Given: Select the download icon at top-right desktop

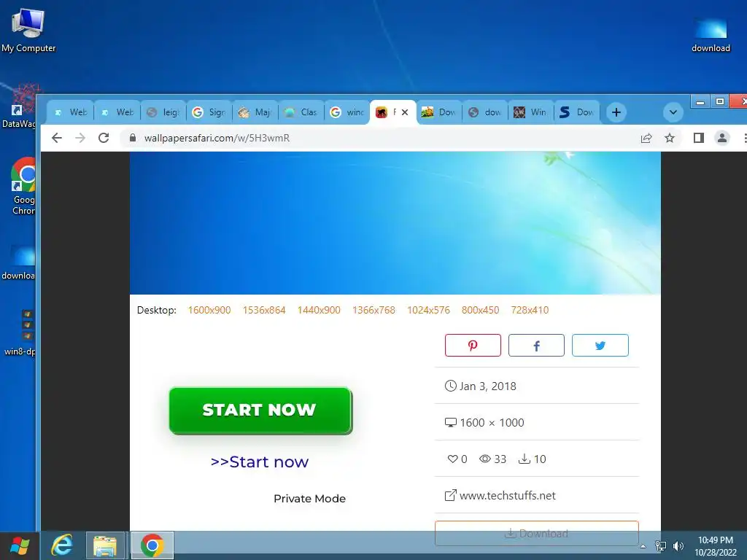Looking at the screenshot, I should [711, 35].
